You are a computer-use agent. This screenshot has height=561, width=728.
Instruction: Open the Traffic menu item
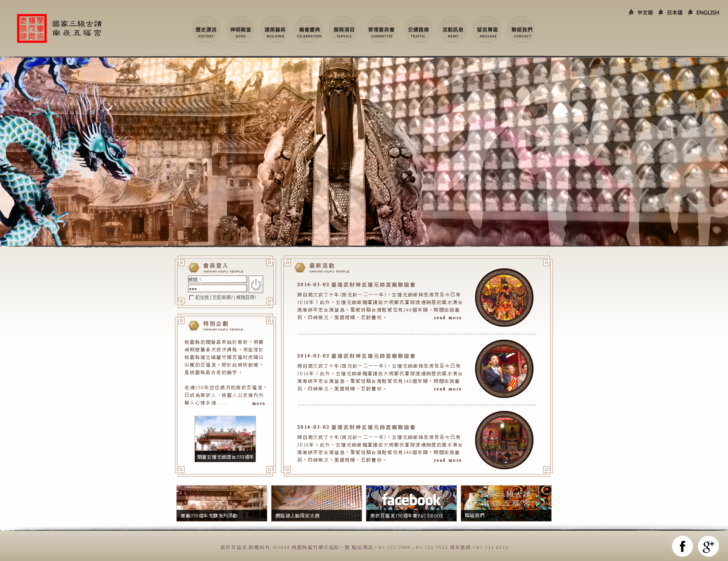[418, 29]
